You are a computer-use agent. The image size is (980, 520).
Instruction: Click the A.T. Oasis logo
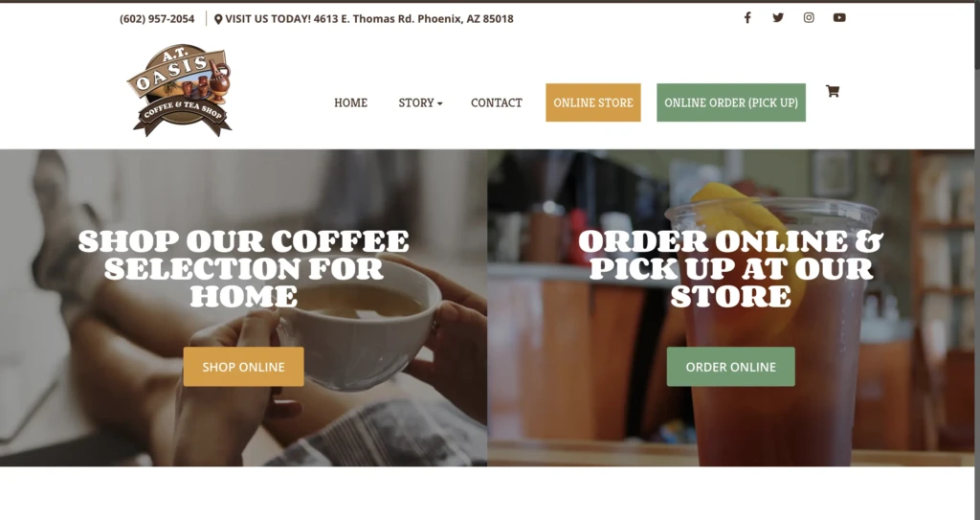pyautogui.click(x=180, y=90)
